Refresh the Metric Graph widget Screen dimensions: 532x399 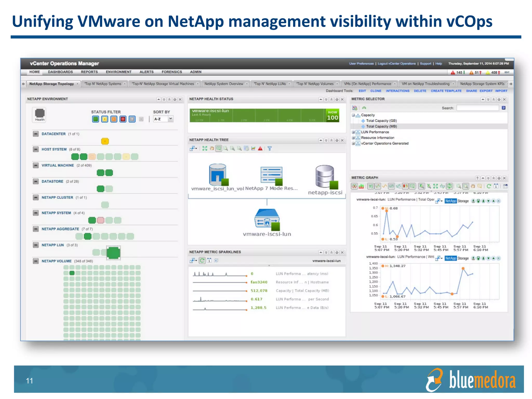489,186
